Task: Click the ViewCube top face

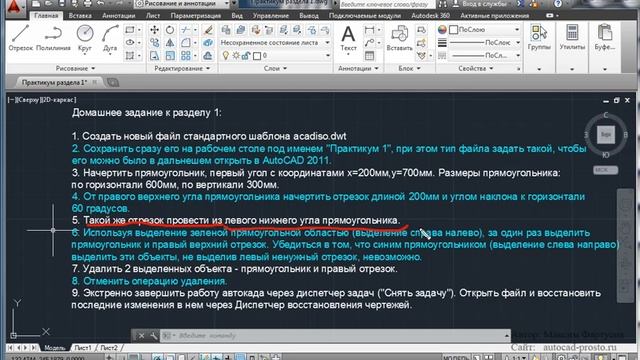Action: pos(606,134)
